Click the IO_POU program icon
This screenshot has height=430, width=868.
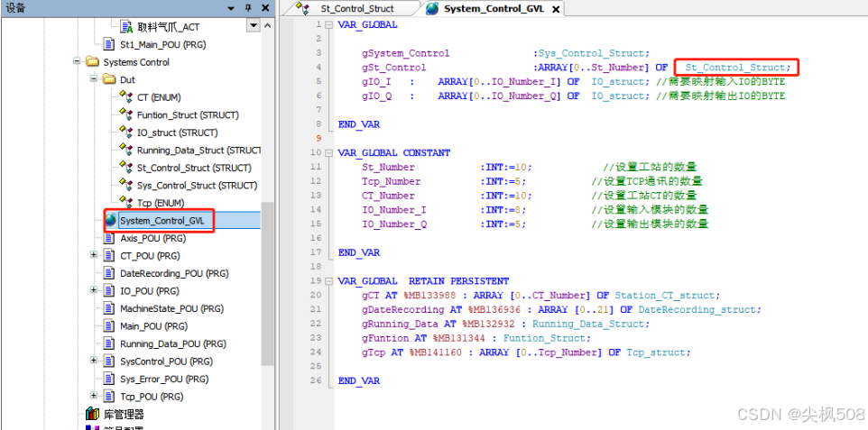point(110,290)
